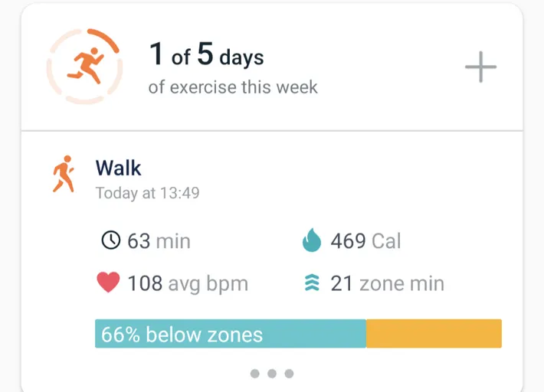Image resolution: width=544 pixels, height=392 pixels.
Task: Click the orange segment of the zone bar
Action: [434, 334]
